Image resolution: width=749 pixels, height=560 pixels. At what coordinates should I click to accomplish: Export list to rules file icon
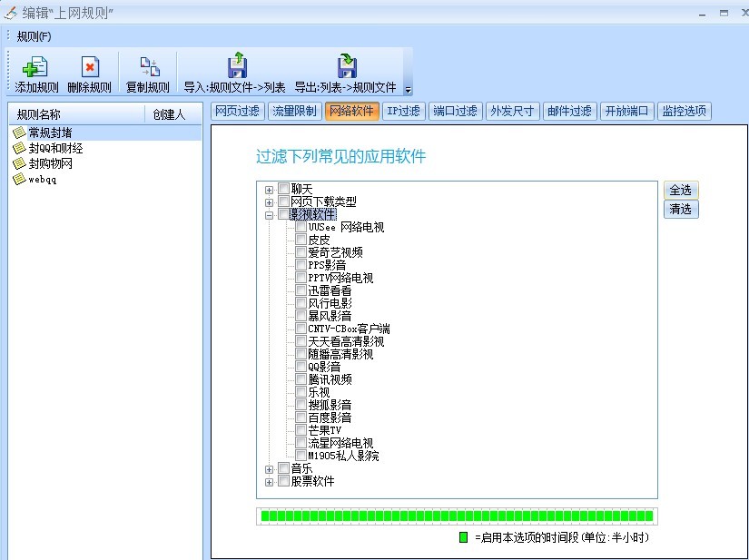point(347,65)
